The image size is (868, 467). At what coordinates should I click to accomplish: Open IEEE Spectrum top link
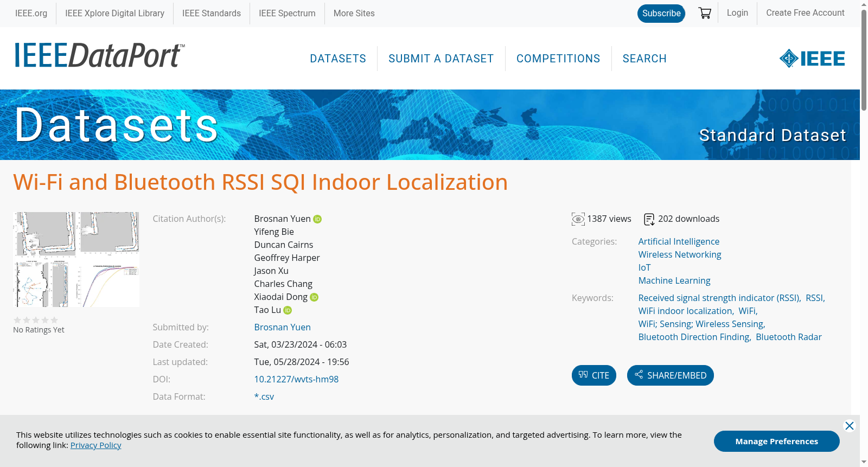[x=287, y=13]
